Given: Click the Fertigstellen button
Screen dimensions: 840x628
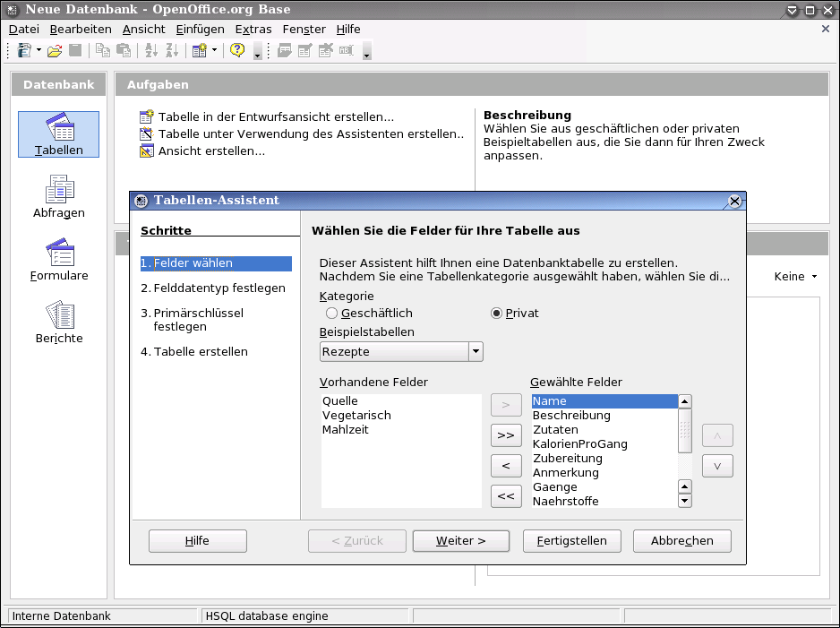Looking at the screenshot, I should coord(571,541).
